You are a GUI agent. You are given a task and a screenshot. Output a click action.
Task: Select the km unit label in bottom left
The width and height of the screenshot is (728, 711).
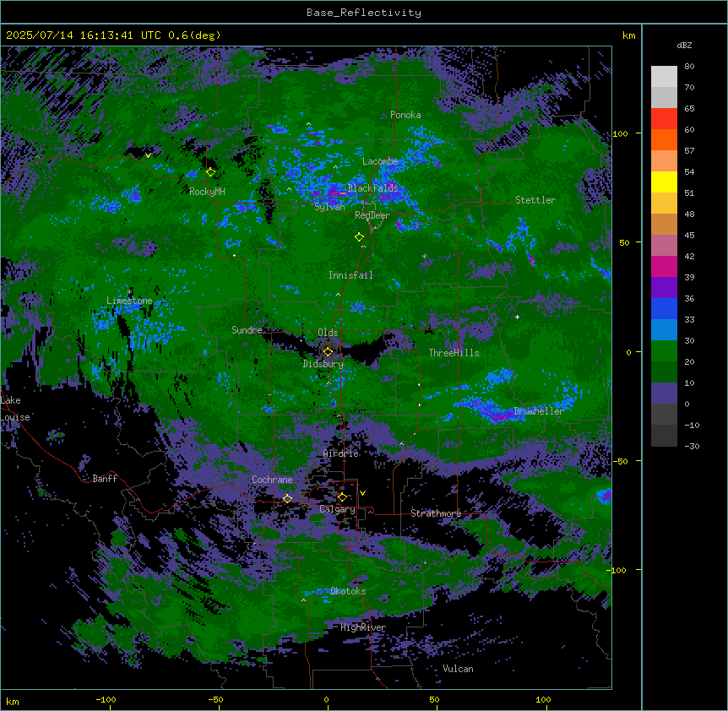[x=13, y=701]
